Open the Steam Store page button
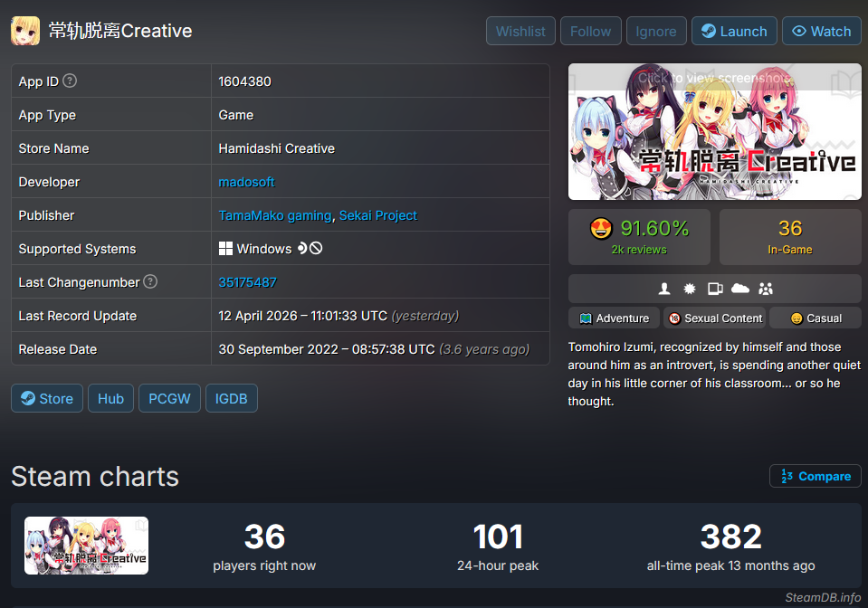This screenshot has width=868, height=608. click(x=47, y=398)
